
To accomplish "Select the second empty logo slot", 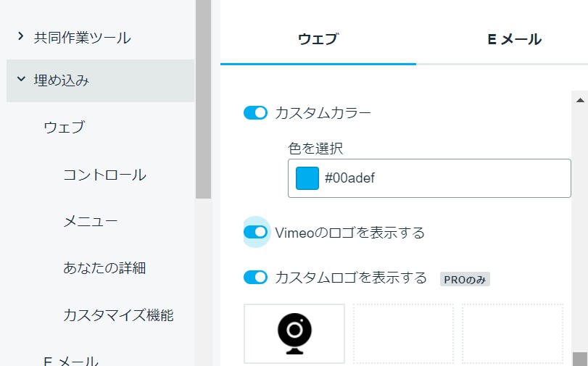I will click(404, 333).
